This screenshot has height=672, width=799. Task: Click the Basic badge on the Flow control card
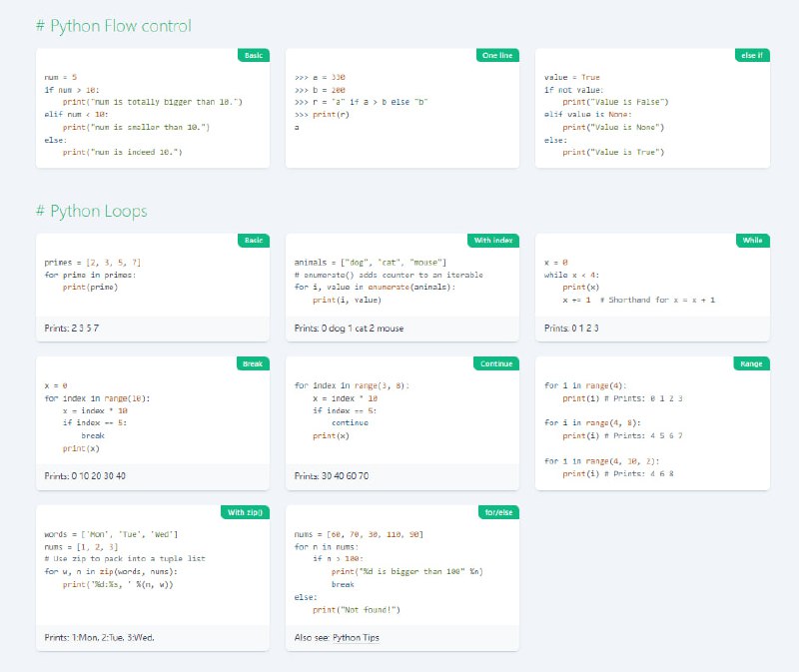(253, 56)
